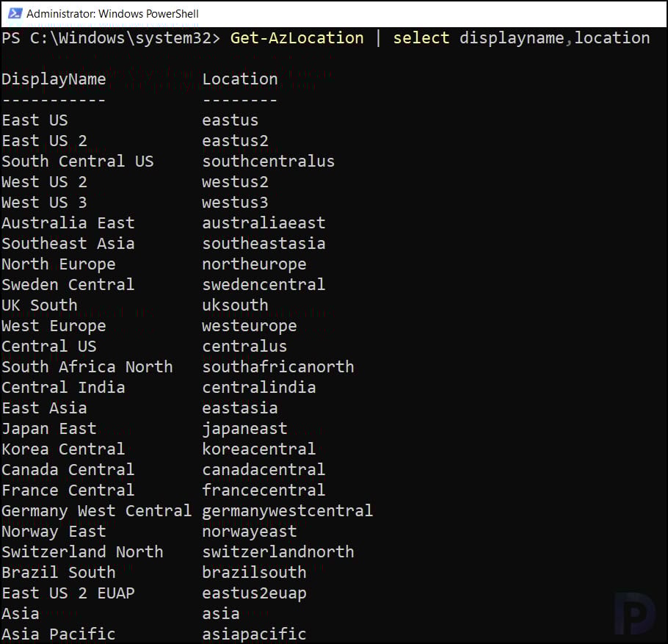Click the 'centralus' location value
Image resolution: width=668 pixels, height=644 pixels.
coord(244,347)
